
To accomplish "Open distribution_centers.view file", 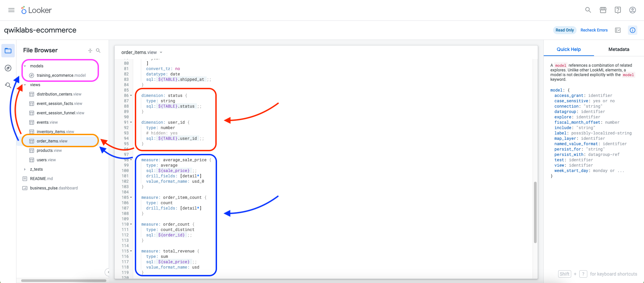I will (59, 94).
